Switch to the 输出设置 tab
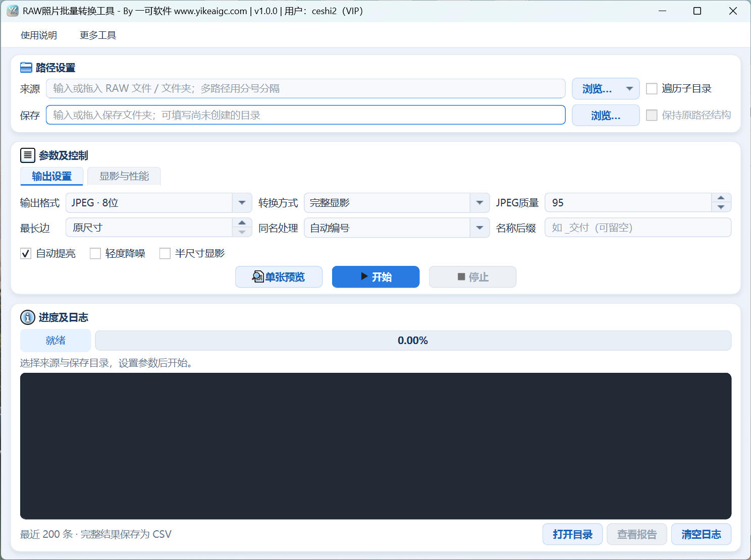The height and width of the screenshot is (560, 751). 51,176
